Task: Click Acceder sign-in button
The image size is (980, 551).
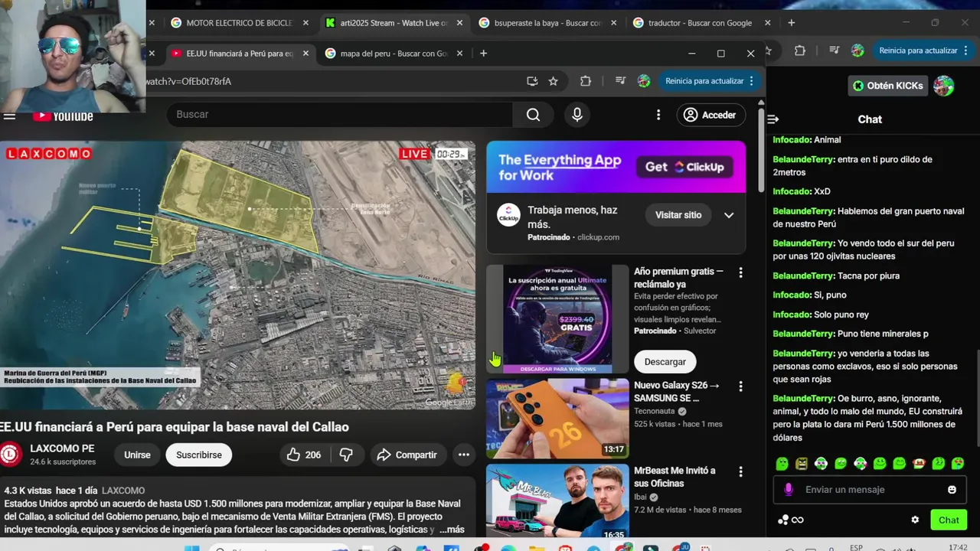Action: pyautogui.click(x=710, y=115)
